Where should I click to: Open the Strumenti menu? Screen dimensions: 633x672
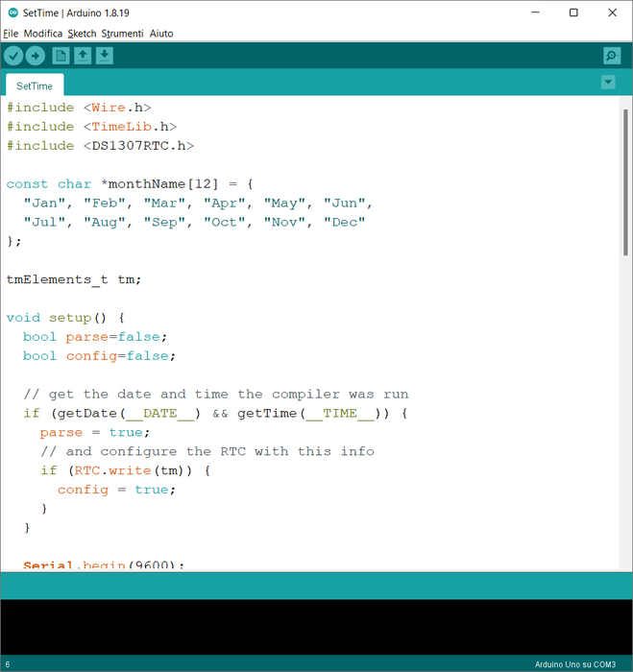(122, 34)
